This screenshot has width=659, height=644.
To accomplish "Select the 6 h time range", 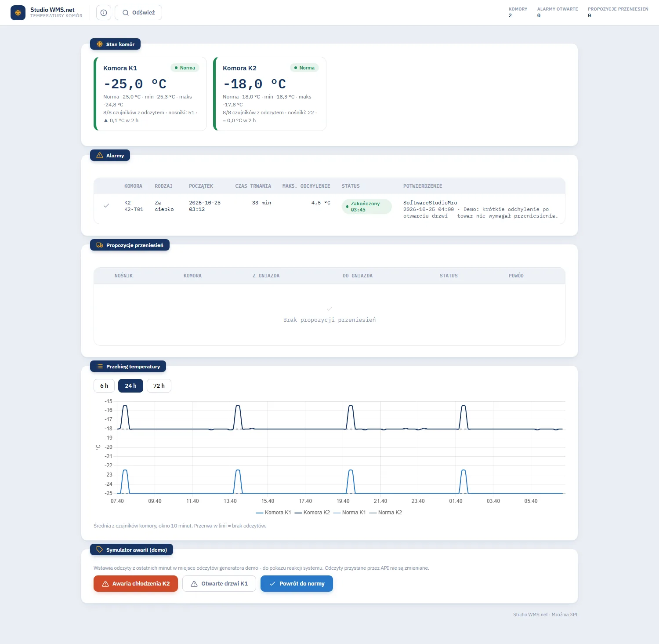I will pos(104,386).
